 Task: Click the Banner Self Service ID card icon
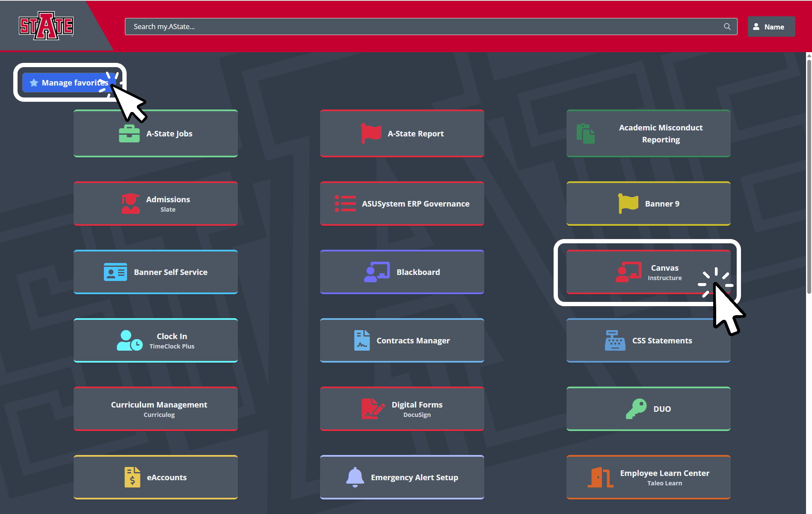115,272
